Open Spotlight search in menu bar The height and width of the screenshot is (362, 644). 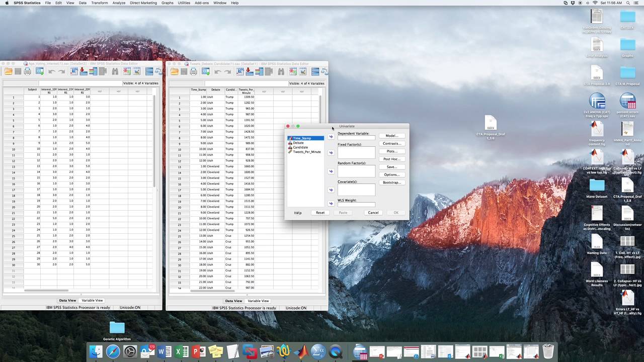tap(627, 3)
